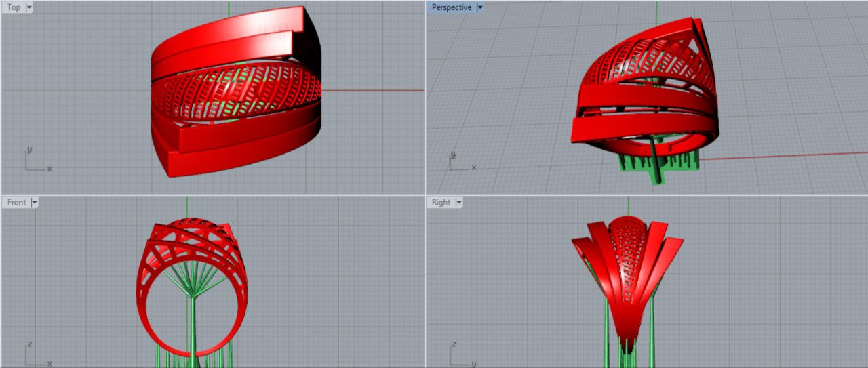The image size is (868, 368).
Task: Click the Top viewport title label
Action: click(x=14, y=7)
